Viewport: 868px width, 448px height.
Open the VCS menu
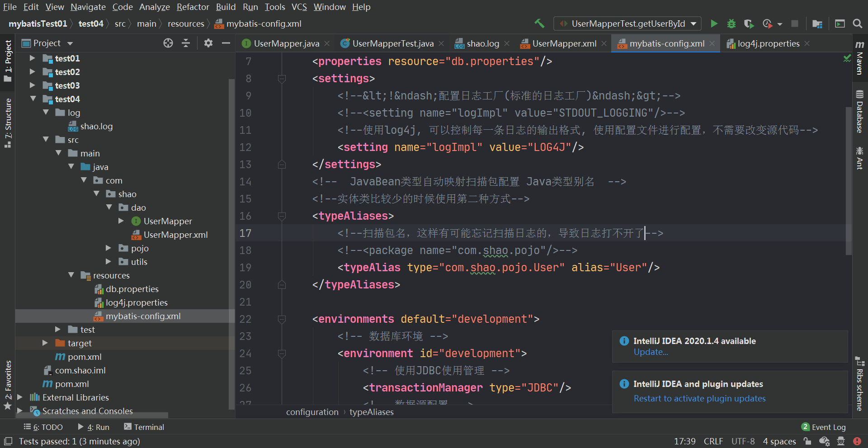pos(299,7)
